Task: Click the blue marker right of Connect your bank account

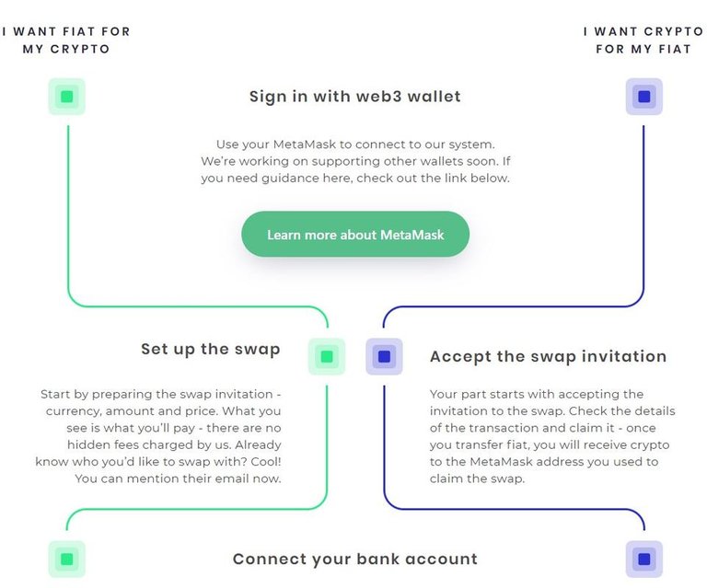Action: pos(643,559)
